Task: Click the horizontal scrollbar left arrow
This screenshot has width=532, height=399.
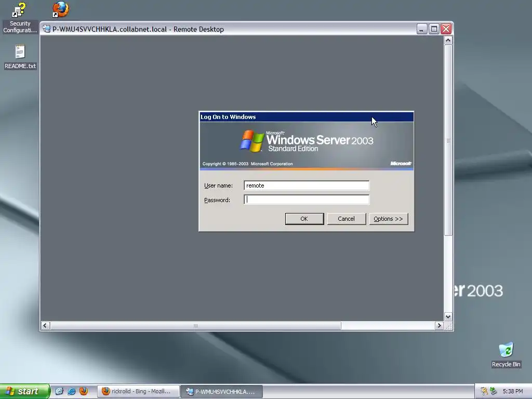Action: pos(45,326)
